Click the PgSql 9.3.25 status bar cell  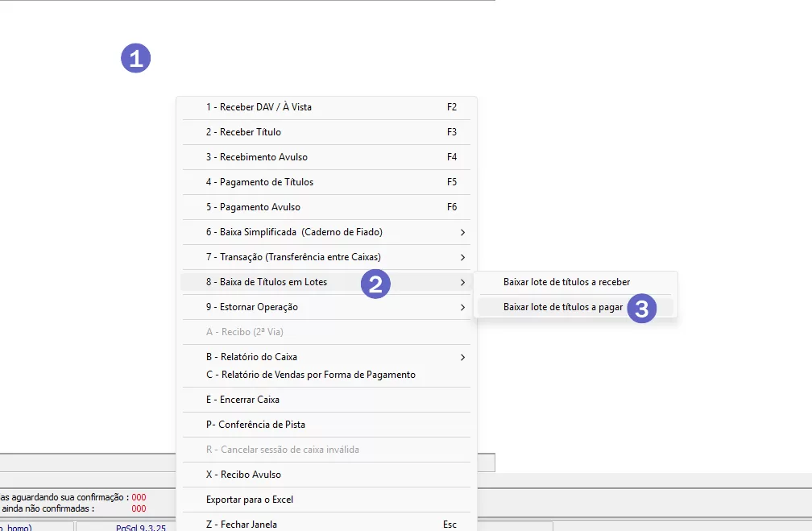coord(140,527)
